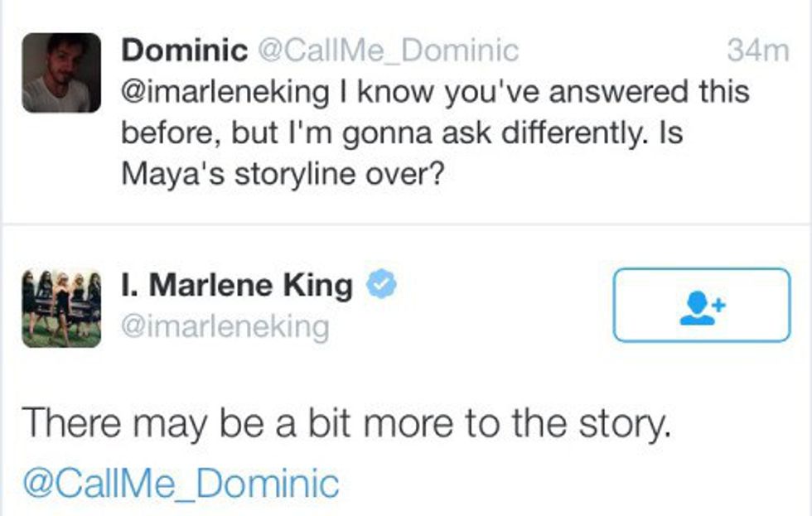Open the @imarleneking mention in Dominic's tweet
The image size is (812, 516).
tap(225, 91)
